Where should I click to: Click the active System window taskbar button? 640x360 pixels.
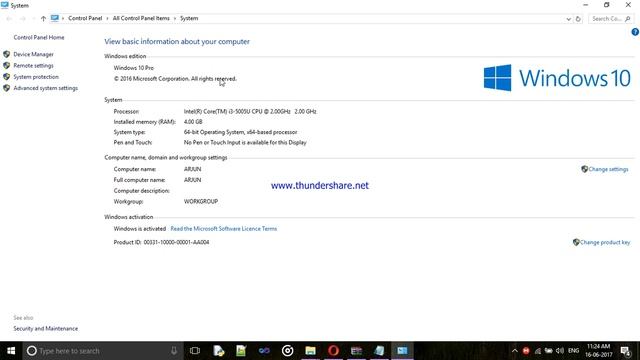[402, 351]
